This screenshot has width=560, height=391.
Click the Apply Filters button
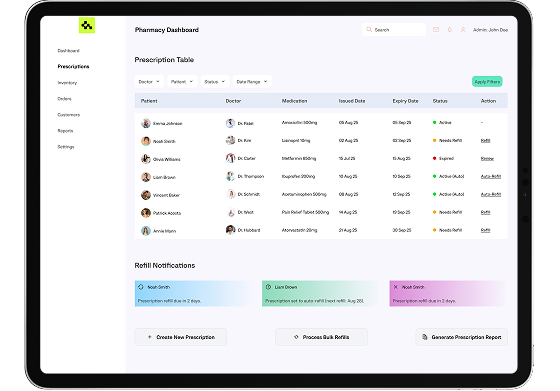point(487,81)
